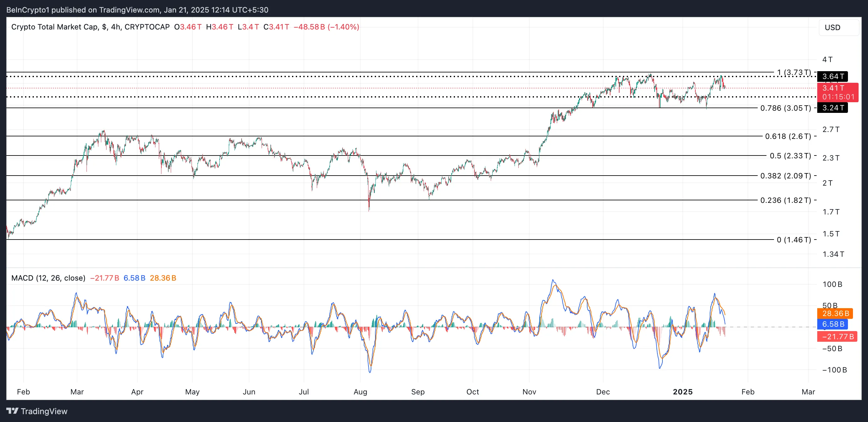
Task: Click the BeInCrypto1 published header text
Action: 137,10
